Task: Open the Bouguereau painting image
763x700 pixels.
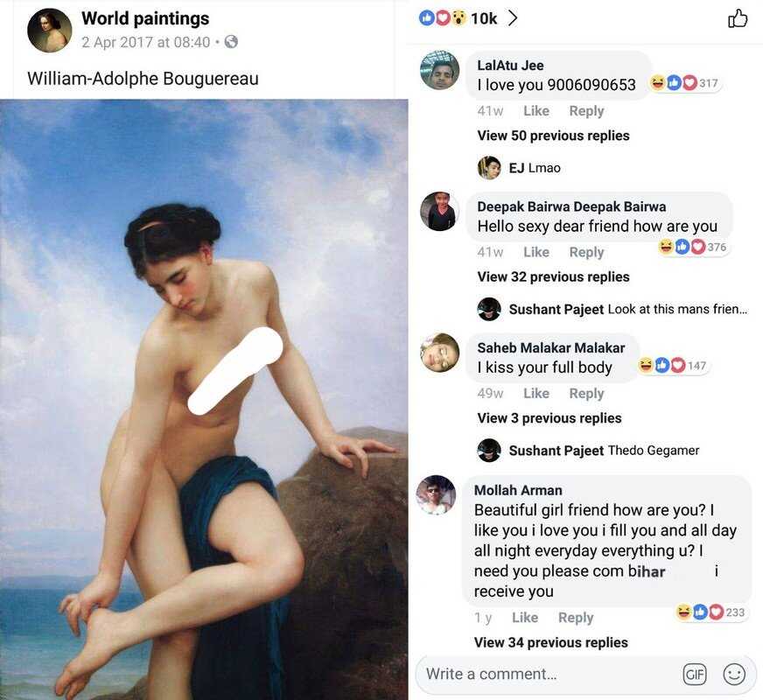Action: tap(204, 399)
